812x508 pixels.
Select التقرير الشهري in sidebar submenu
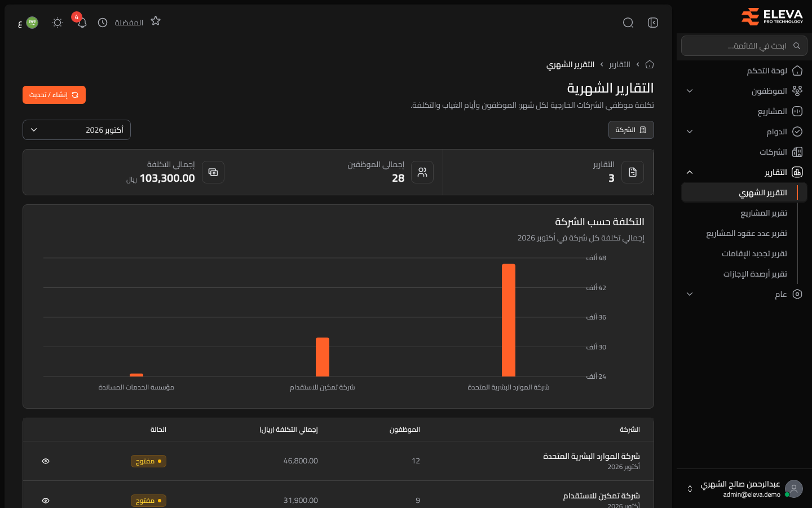click(x=744, y=192)
